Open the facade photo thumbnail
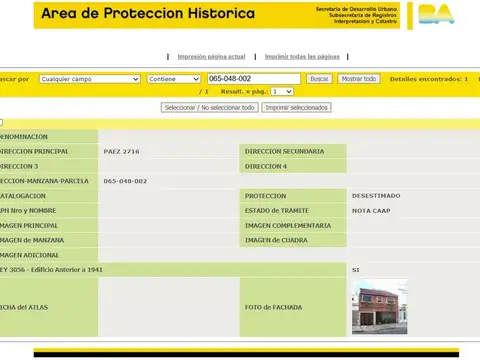 click(x=379, y=307)
